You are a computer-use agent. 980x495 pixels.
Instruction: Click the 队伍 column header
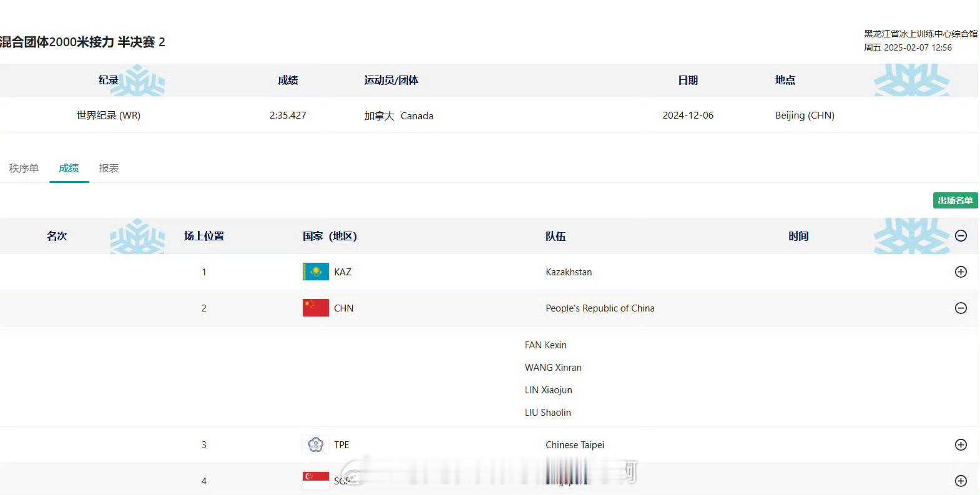(556, 236)
